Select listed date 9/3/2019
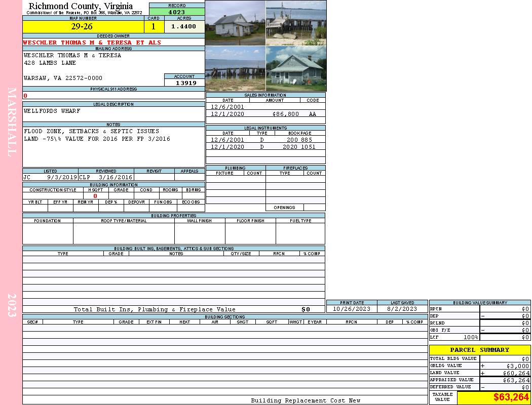 62,177
